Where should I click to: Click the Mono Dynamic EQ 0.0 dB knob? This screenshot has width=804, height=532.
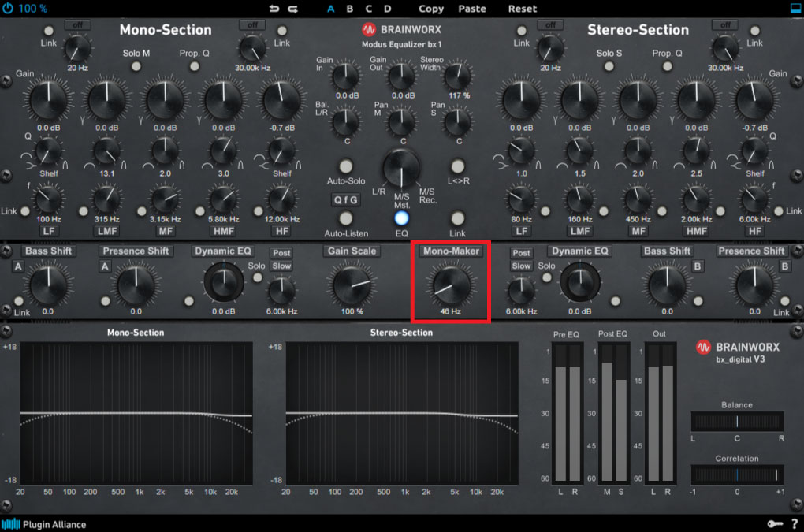(x=224, y=282)
